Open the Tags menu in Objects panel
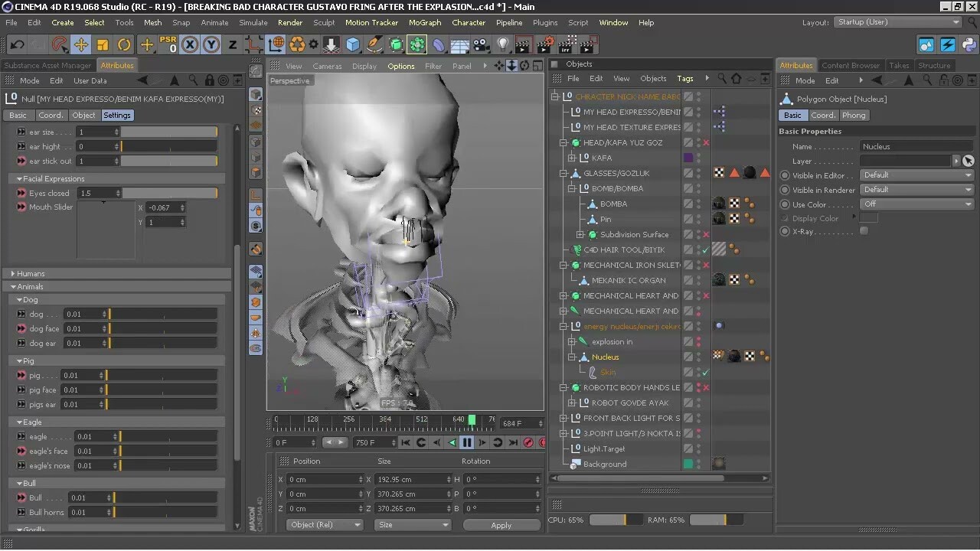Screen dimensions: 980x551 tap(685, 79)
